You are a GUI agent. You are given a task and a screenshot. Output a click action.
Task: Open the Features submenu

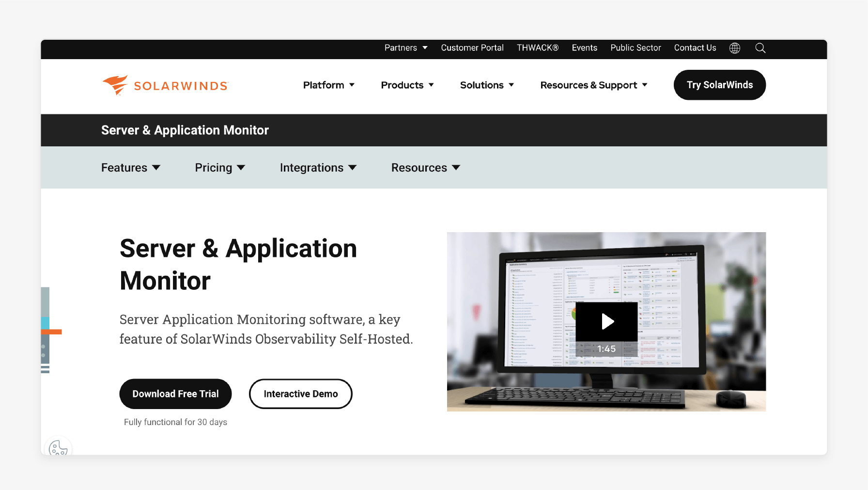pyautogui.click(x=131, y=168)
